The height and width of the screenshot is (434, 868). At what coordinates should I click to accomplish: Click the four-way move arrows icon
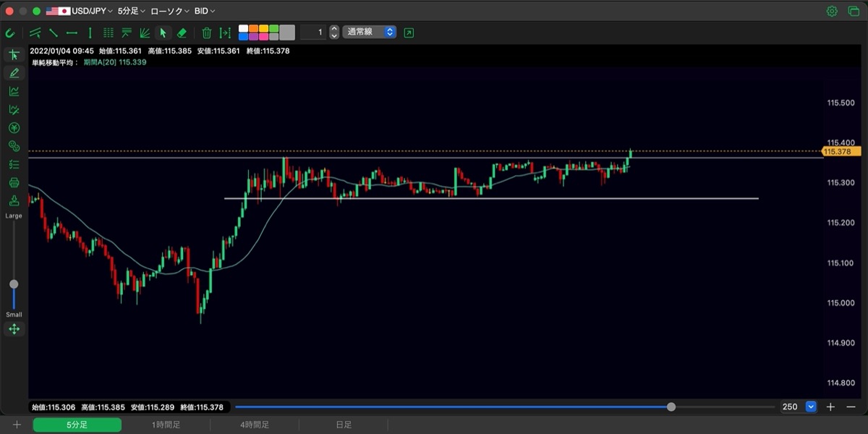pos(14,329)
